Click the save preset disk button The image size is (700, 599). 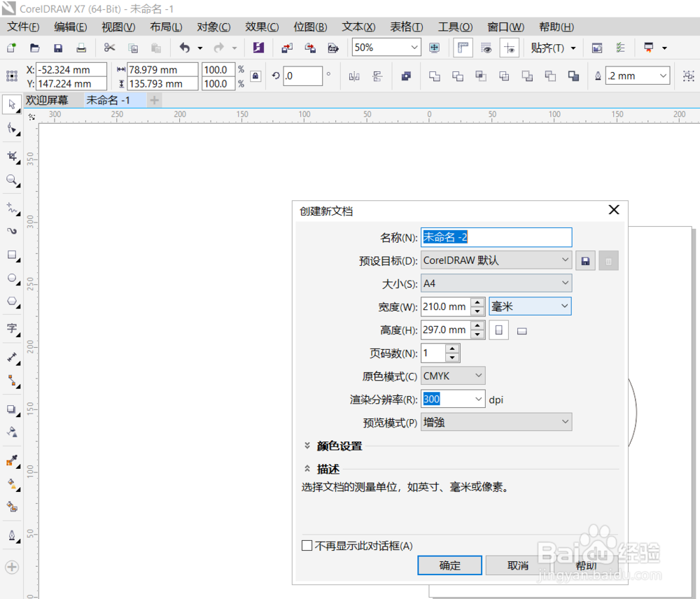pos(585,261)
